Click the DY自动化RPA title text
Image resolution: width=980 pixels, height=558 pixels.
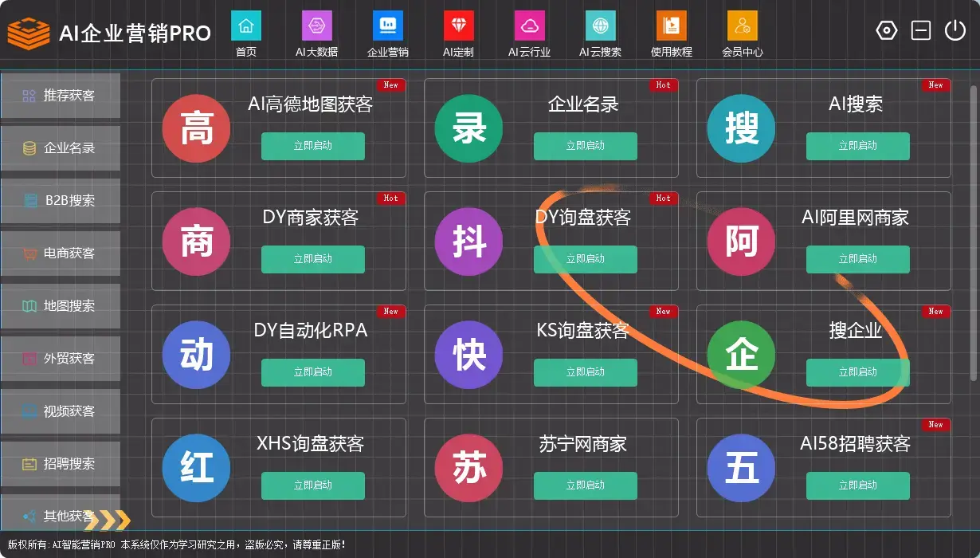pos(311,330)
